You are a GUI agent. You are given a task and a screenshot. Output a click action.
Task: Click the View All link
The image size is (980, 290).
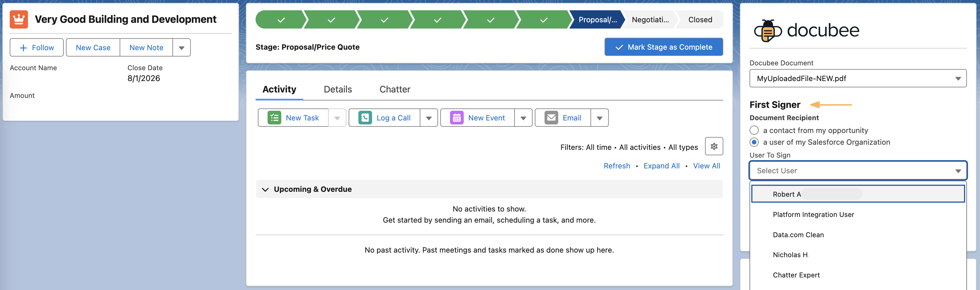click(x=706, y=166)
